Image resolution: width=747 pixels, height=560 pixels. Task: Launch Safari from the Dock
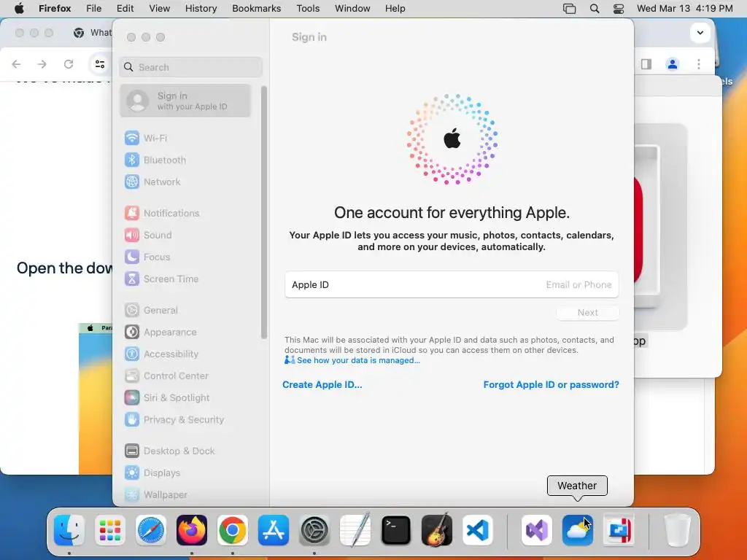pos(151,530)
